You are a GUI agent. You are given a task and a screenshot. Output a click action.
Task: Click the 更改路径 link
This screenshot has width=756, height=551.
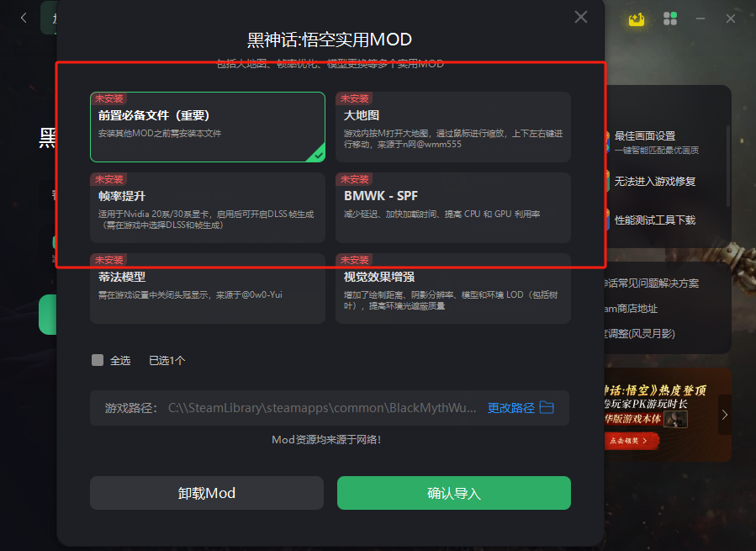[510, 408]
